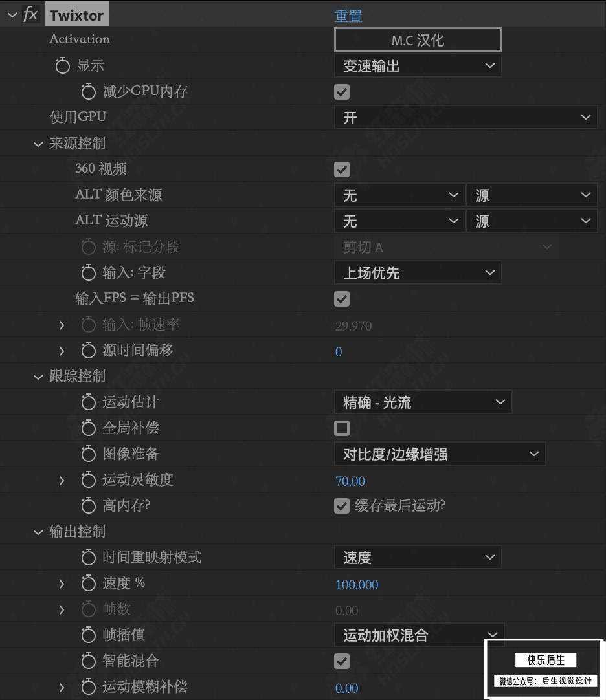
Task: Click stopwatch icon next to 速度 %
Action: click(89, 583)
